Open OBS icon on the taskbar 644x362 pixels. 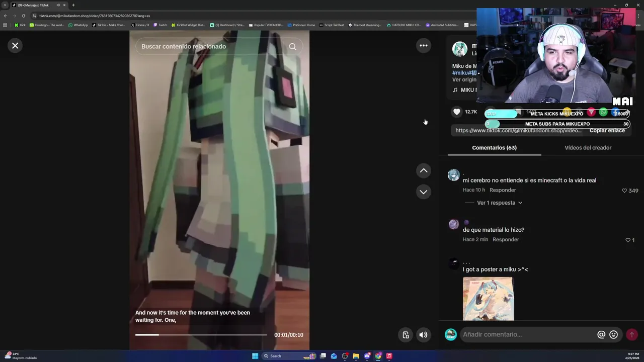(345, 356)
